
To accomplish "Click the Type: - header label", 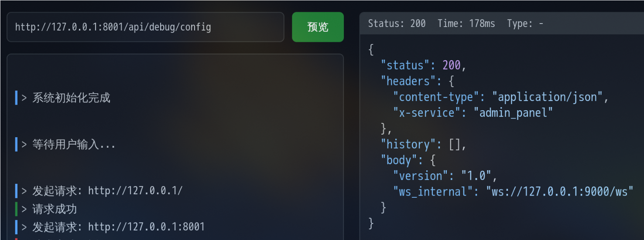I will [x=525, y=24].
